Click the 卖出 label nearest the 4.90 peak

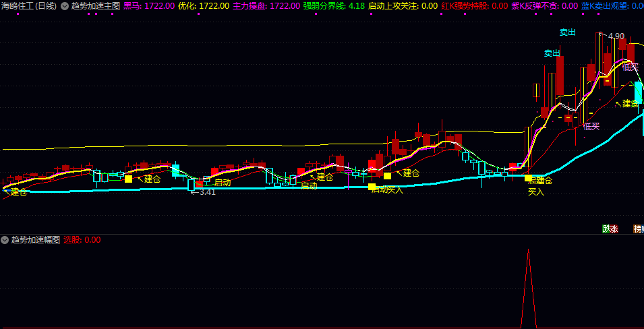(568, 32)
